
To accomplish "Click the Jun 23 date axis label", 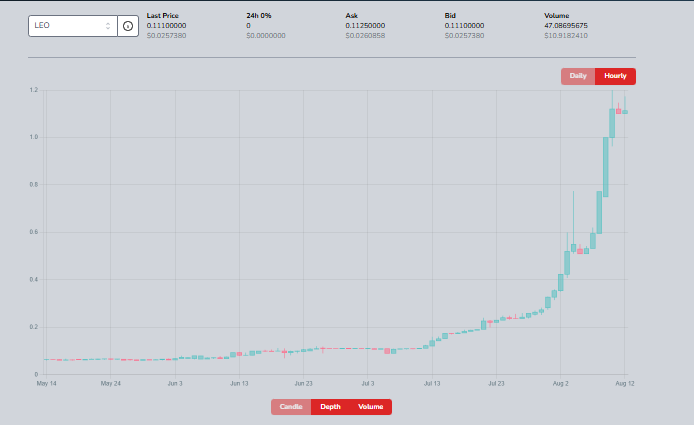I will 303,383.
